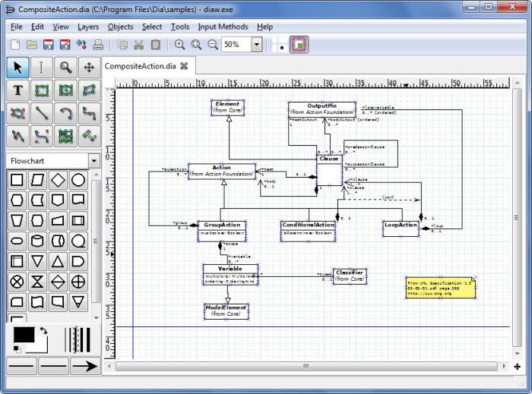This screenshot has width=532, height=394.
Task: Open the View menu
Action: [61, 27]
